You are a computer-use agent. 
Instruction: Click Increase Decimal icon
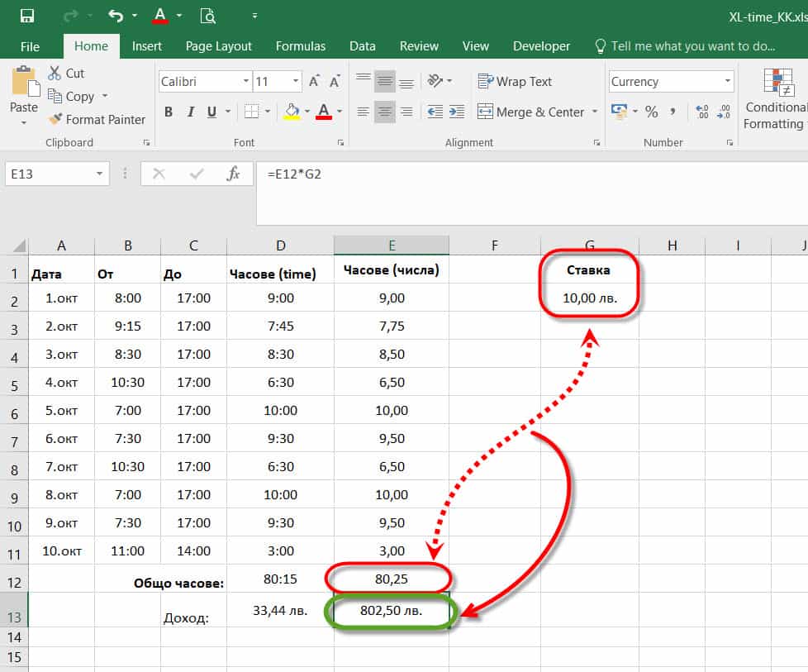point(702,112)
